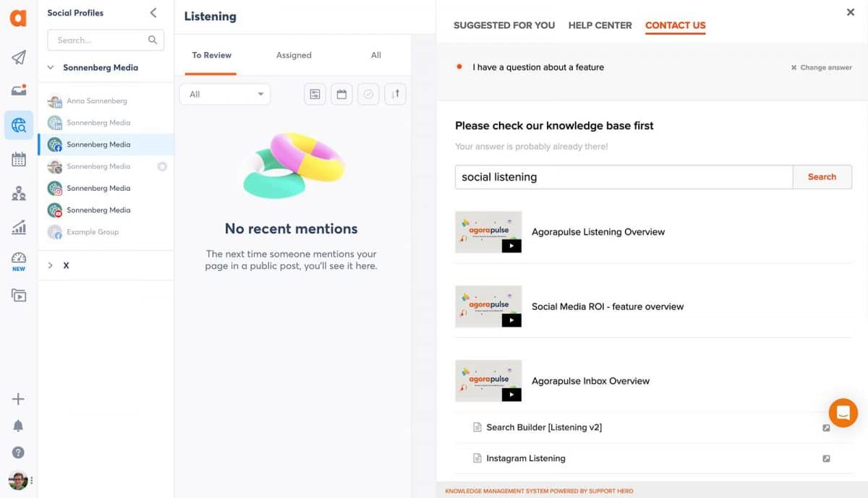The height and width of the screenshot is (498, 868).
Task: Open the filter settings icon in Listening
Action: click(315, 94)
